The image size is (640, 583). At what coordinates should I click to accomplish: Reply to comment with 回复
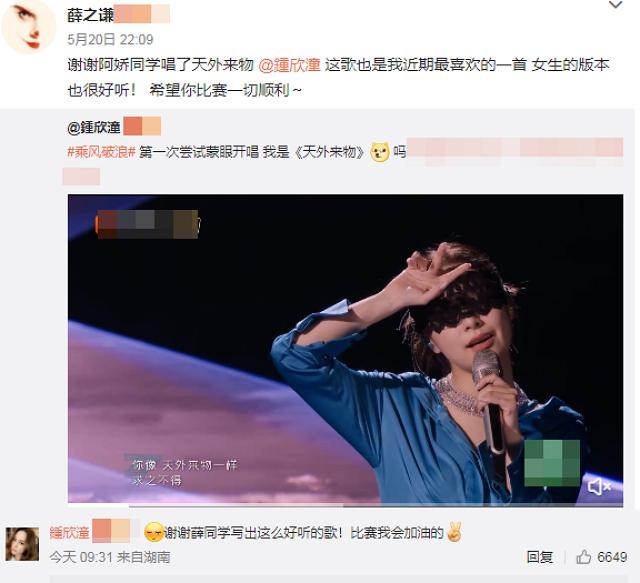540,557
